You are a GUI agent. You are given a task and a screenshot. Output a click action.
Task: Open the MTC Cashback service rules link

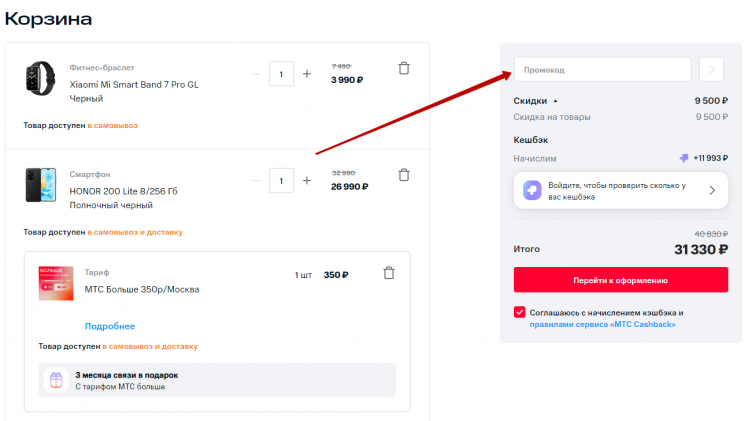[x=602, y=324]
